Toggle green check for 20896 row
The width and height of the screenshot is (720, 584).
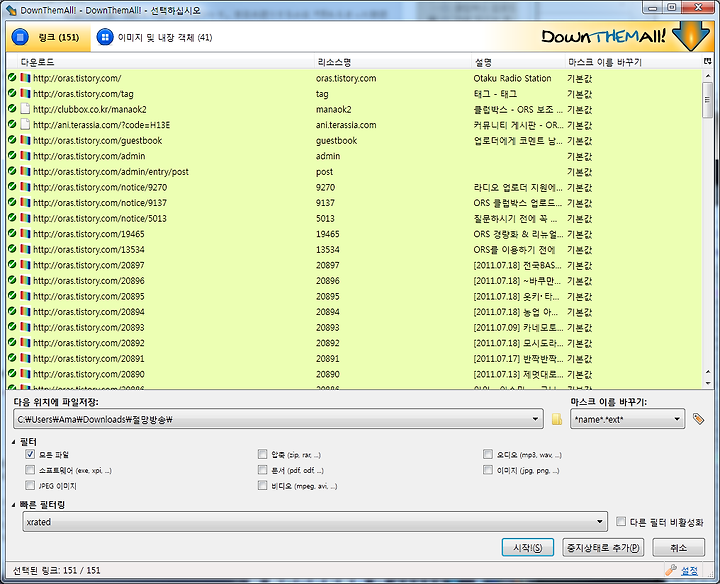tap(12, 280)
